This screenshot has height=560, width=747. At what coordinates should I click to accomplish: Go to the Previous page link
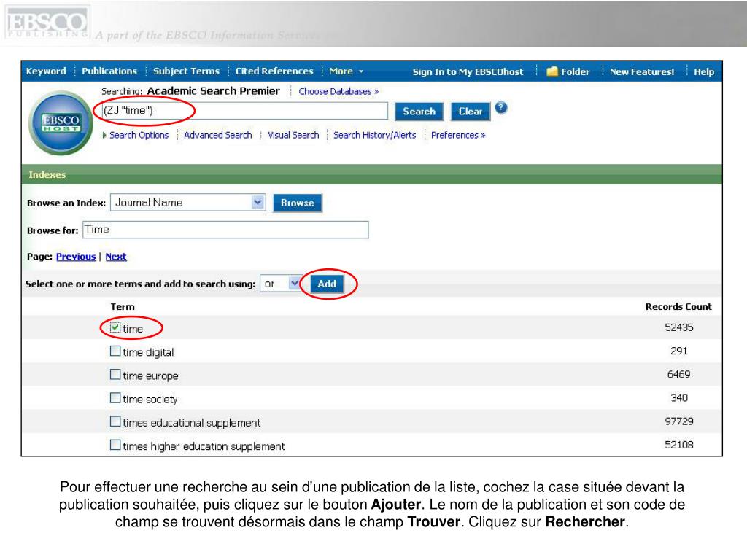tap(76, 257)
